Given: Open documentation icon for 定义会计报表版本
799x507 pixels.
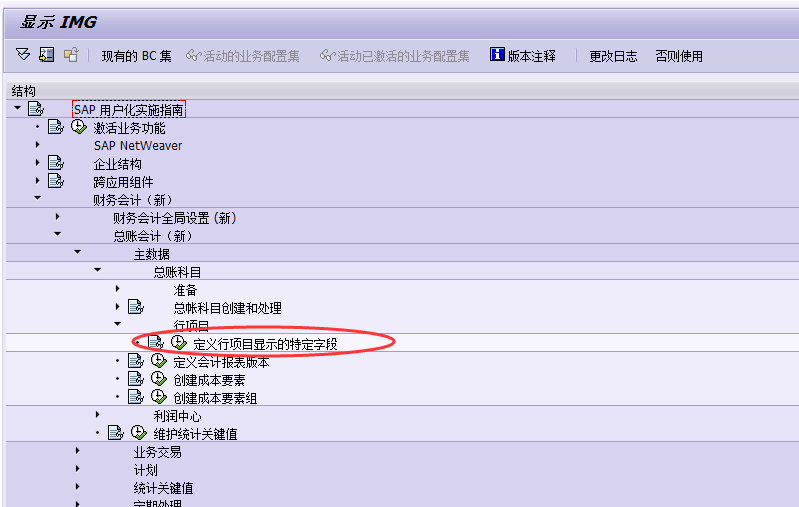Looking at the screenshot, I should click(136, 361).
